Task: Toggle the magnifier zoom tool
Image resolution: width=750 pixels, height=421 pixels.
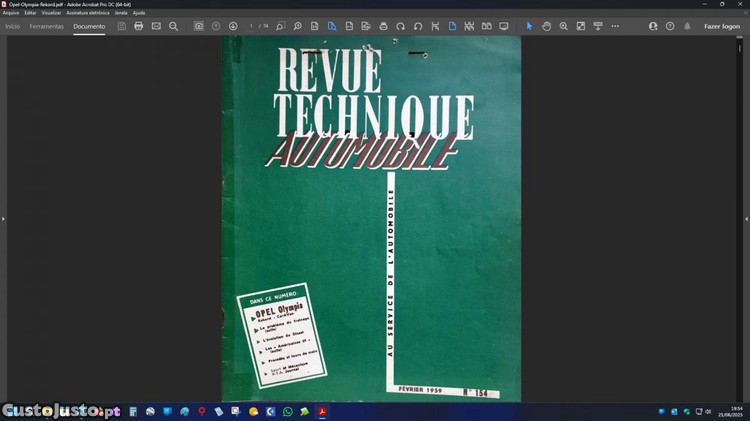Action: (x=563, y=26)
